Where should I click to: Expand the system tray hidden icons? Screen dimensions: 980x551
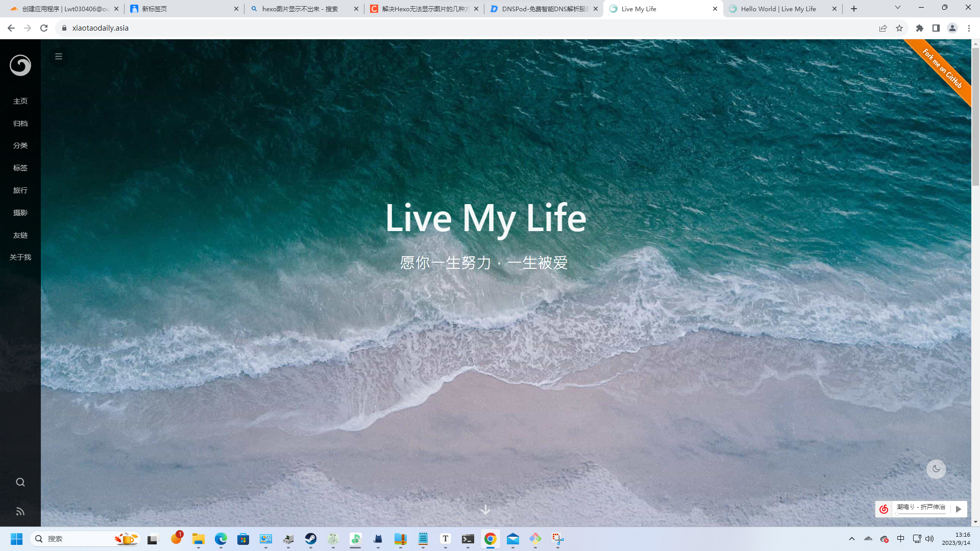point(851,539)
